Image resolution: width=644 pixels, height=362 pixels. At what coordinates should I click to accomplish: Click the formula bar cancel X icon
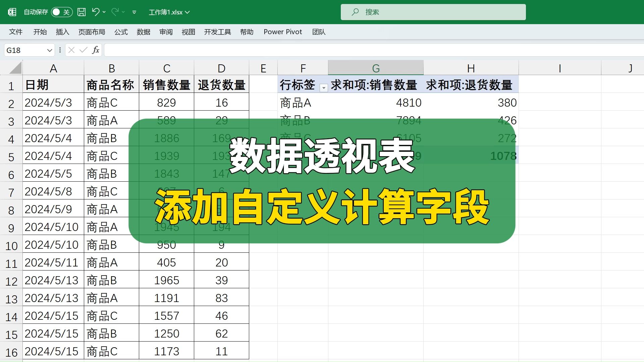pos(71,50)
